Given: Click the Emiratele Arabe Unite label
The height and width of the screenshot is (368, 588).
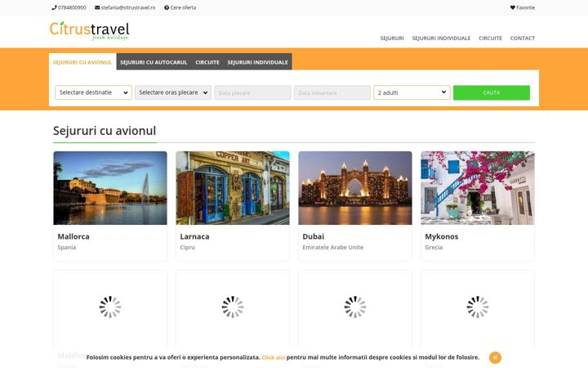Looking at the screenshot, I should pos(333,248).
